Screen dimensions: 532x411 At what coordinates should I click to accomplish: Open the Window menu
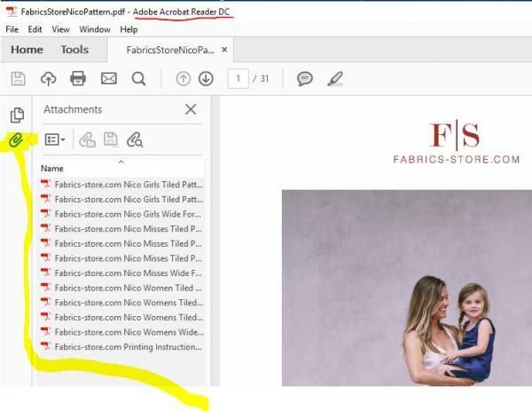[x=95, y=29]
